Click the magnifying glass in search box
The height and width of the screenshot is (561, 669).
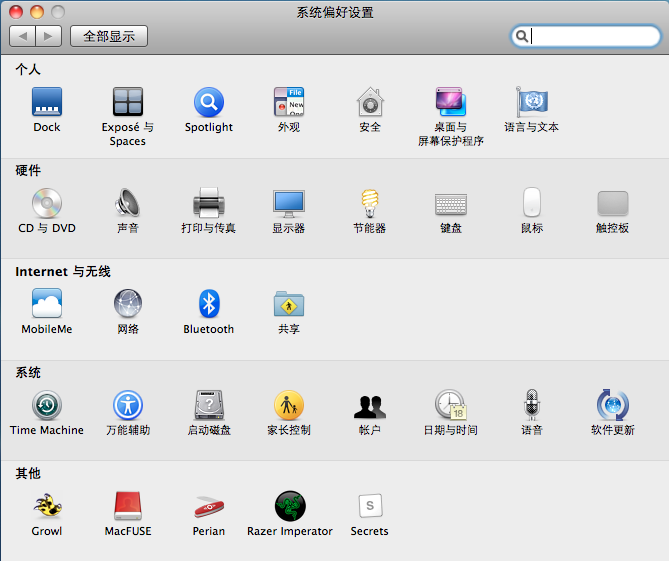521,36
